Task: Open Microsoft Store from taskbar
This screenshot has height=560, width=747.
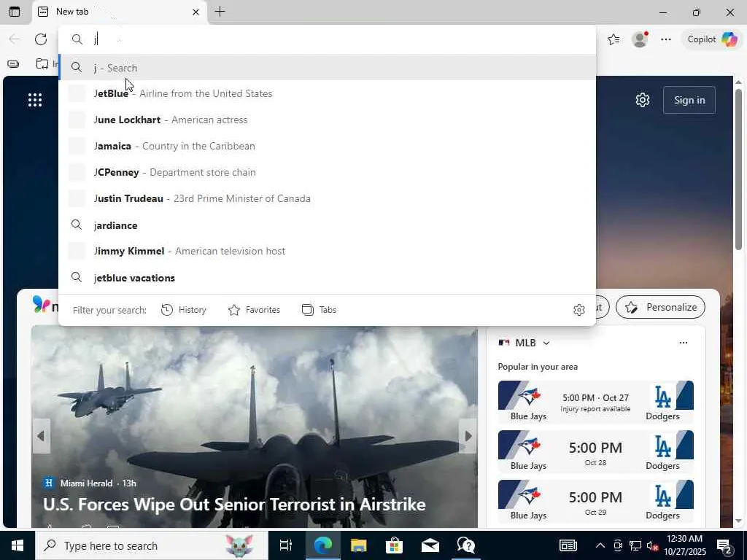Action: pyautogui.click(x=394, y=545)
